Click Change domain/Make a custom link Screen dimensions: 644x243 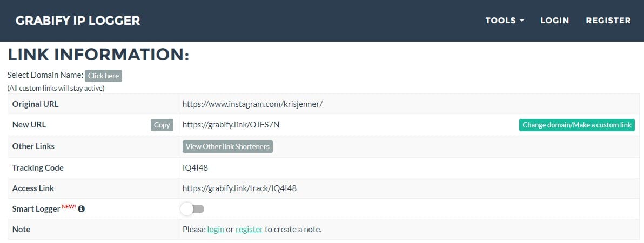tap(576, 125)
